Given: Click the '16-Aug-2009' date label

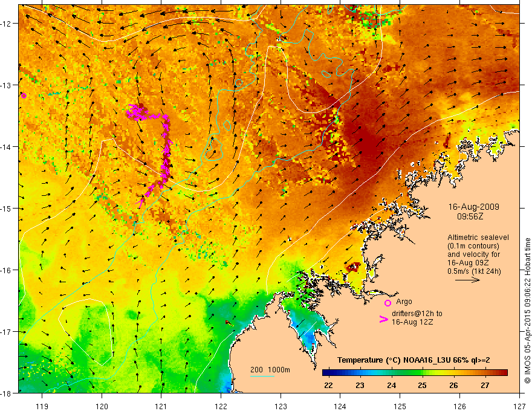Looking at the screenshot, I should coord(473,207).
